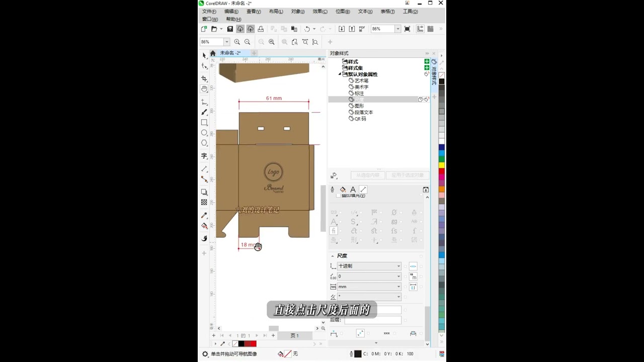Open the Character 'A' properties icon
Image resolution: width=644 pixels, height=362 pixels.
pyautogui.click(x=353, y=190)
